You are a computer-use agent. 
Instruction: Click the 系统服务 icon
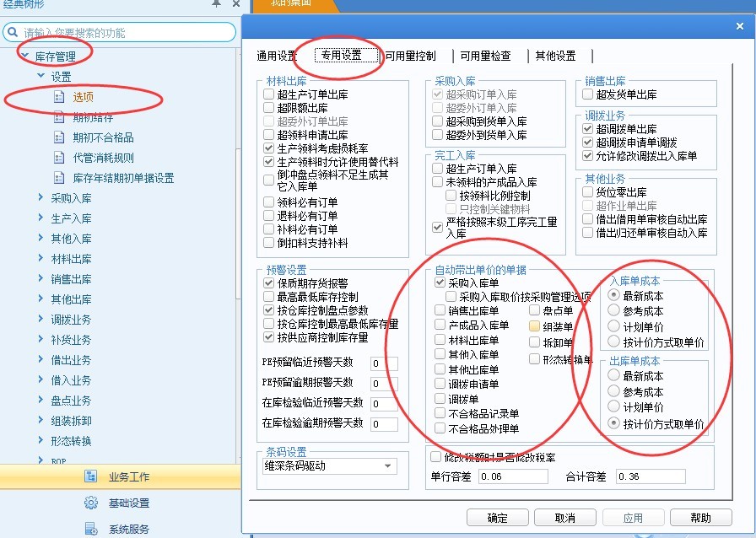point(91,529)
